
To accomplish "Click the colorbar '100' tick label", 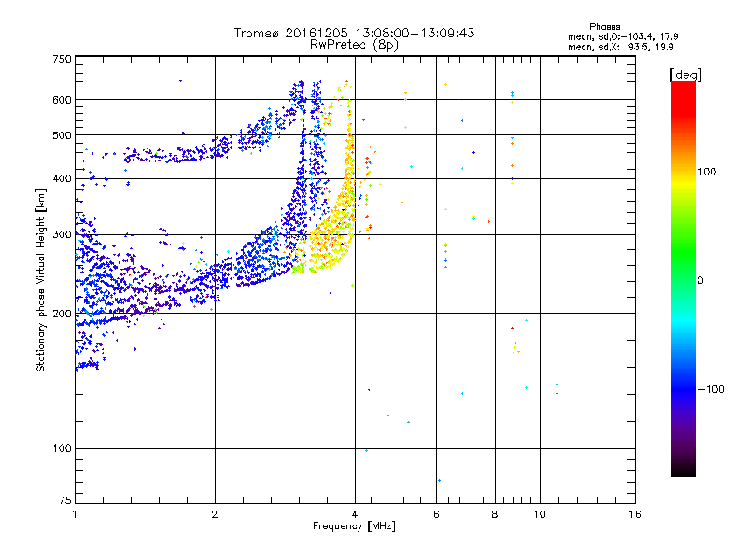I will pos(707,172).
